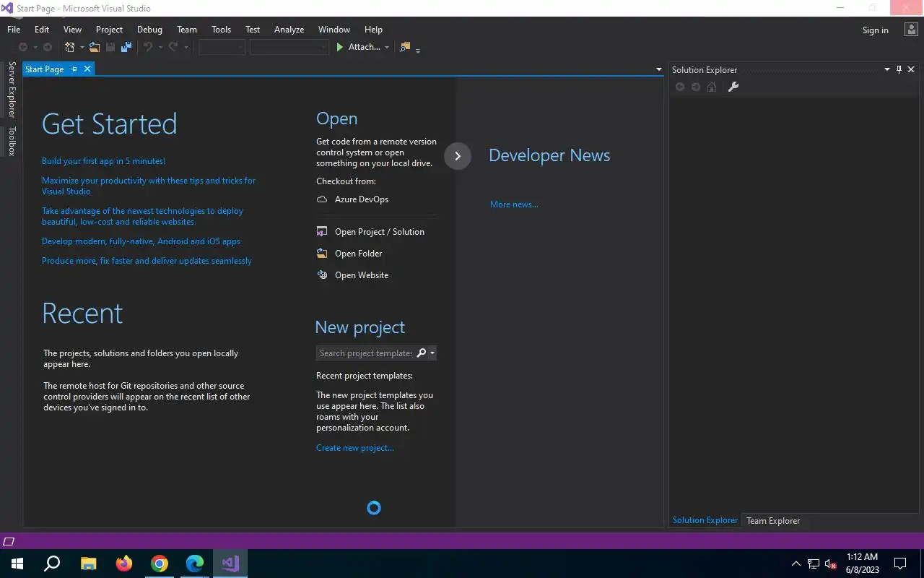Click the Open File toolbar icon
Viewport: 924px width, 578px height.
pyautogui.click(x=94, y=47)
